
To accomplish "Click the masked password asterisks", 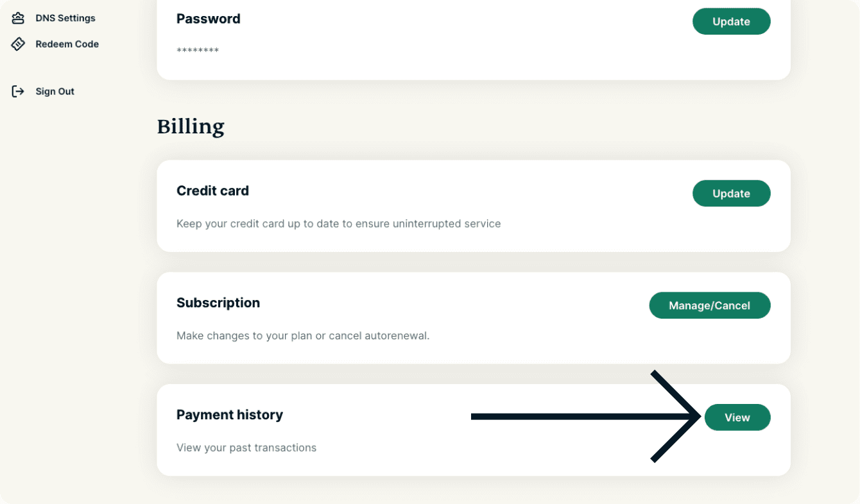I will coord(198,51).
